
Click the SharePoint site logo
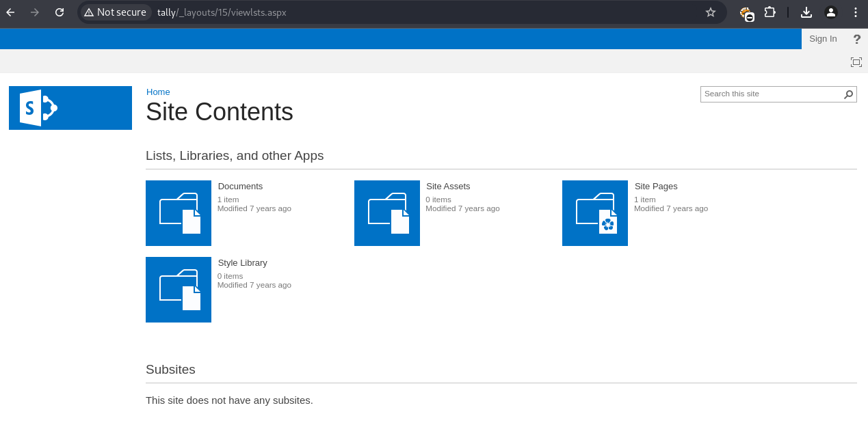tap(70, 108)
